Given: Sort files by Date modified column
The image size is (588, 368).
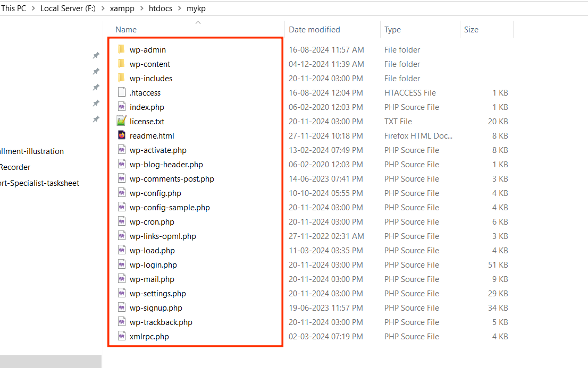Looking at the screenshot, I should click(x=314, y=30).
